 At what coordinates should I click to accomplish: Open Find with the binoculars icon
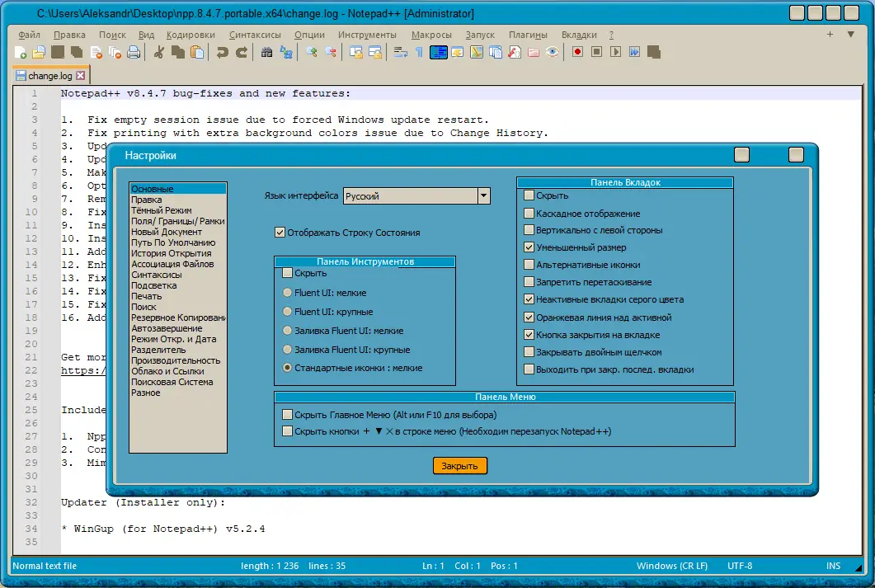[266, 53]
